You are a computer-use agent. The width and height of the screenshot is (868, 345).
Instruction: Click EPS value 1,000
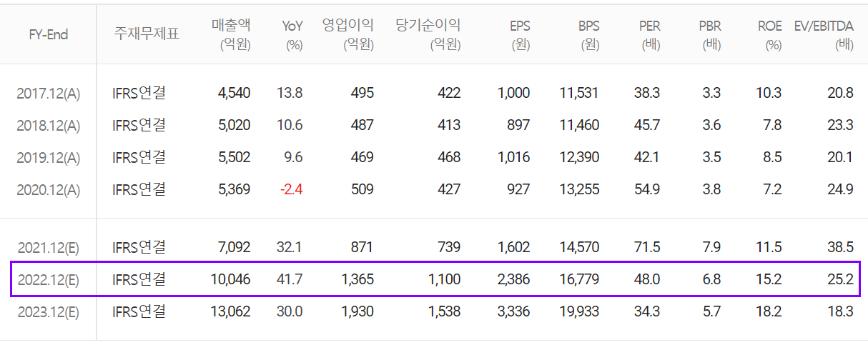coord(514,94)
